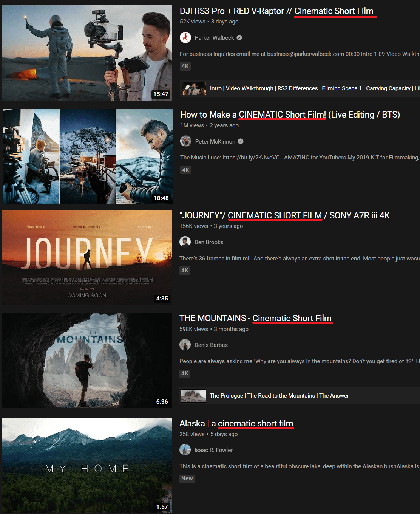Click description 'This is a cinematic short film'
The height and width of the screenshot is (514, 420).
[x=300, y=466]
